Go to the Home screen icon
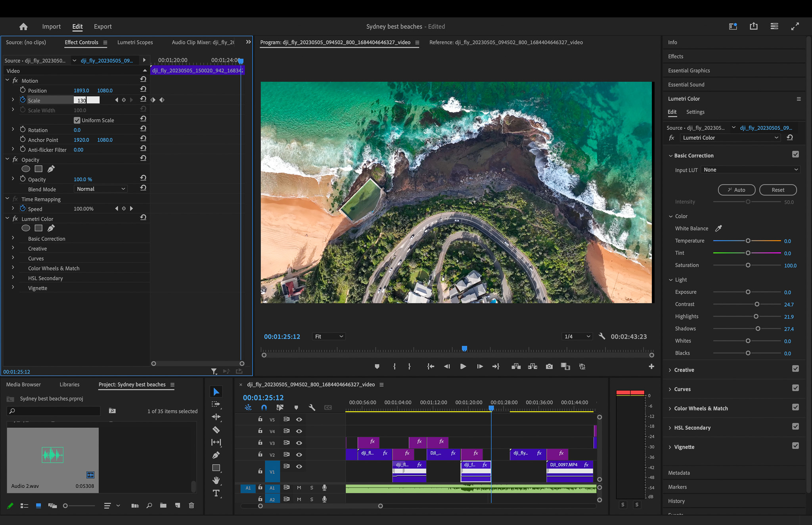The width and height of the screenshot is (812, 525). point(23,27)
